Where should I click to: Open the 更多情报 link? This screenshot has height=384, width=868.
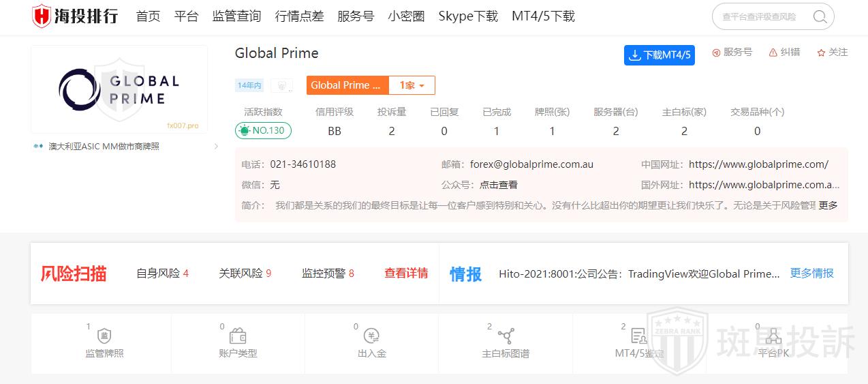pyautogui.click(x=811, y=274)
